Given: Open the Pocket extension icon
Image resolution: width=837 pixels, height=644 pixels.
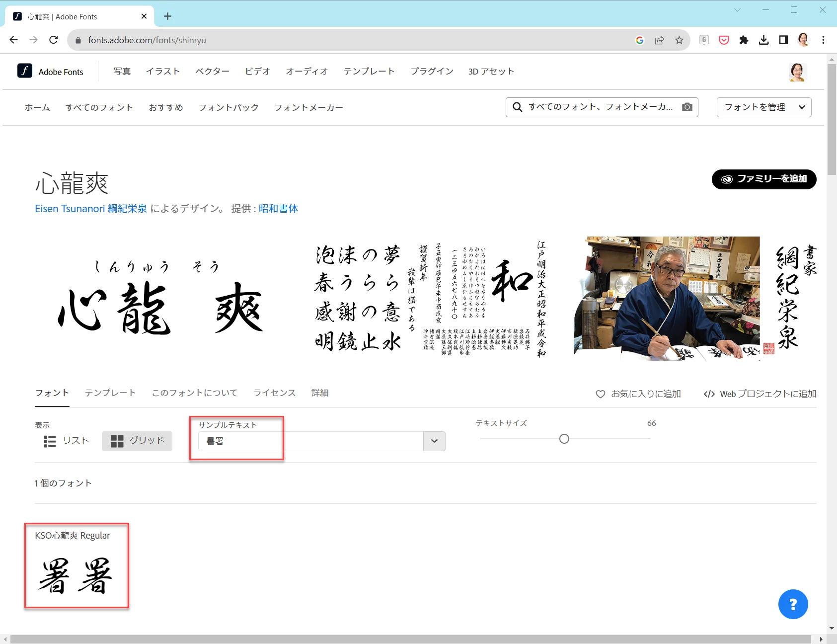Looking at the screenshot, I should pyautogui.click(x=724, y=40).
